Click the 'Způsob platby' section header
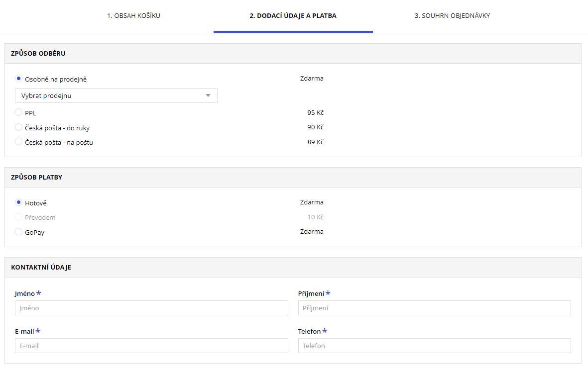The height and width of the screenshot is (371, 588). (x=36, y=177)
